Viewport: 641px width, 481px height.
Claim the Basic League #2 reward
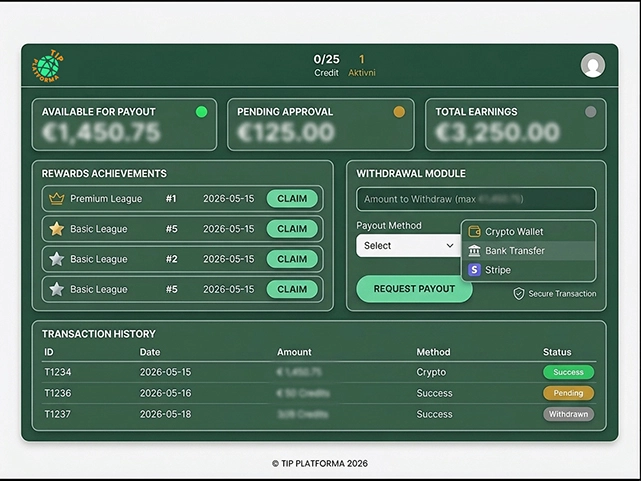pyautogui.click(x=292, y=259)
